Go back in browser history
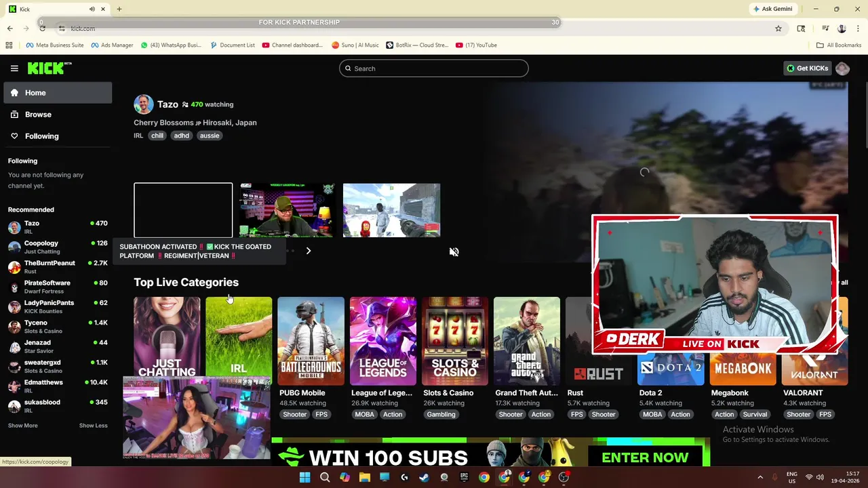This screenshot has height=488, width=868. click(x=9, y=28)
